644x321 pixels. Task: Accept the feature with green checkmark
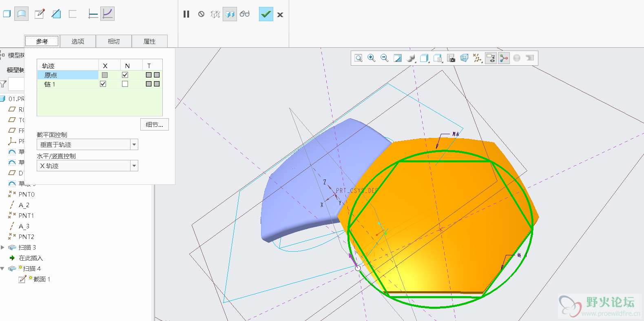pyautogui.click(x=266, y=14)
